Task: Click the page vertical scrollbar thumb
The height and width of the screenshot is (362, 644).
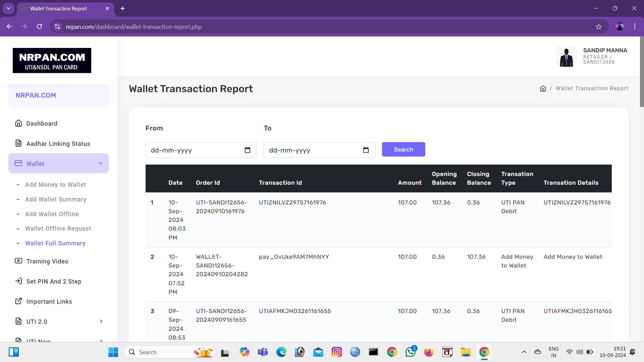Action: point(642,72)
